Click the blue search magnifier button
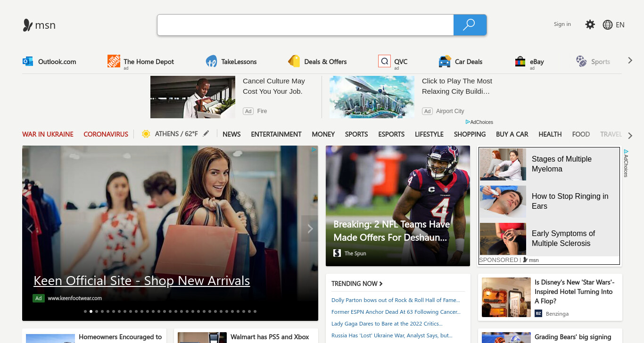The height and width of the screenshot is (343, 644). click(x=470, y=25)
